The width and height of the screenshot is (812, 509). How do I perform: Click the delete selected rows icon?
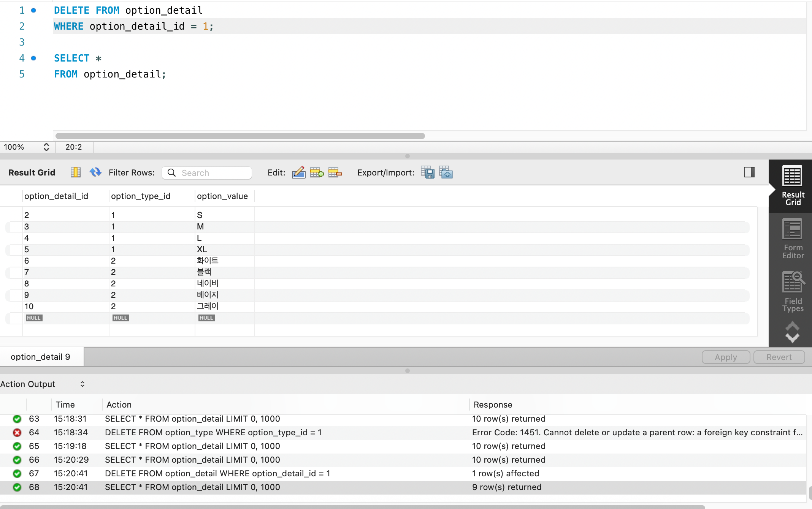[x=335, y=172]
